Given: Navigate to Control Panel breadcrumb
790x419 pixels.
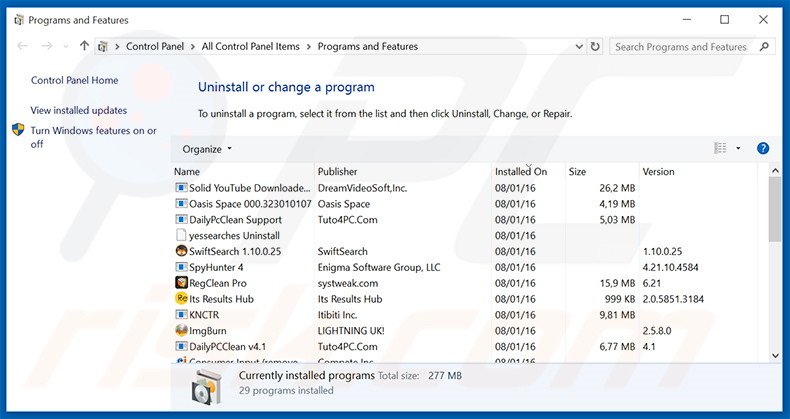Looking at the screenshot, I should click(x=155, y=46).
